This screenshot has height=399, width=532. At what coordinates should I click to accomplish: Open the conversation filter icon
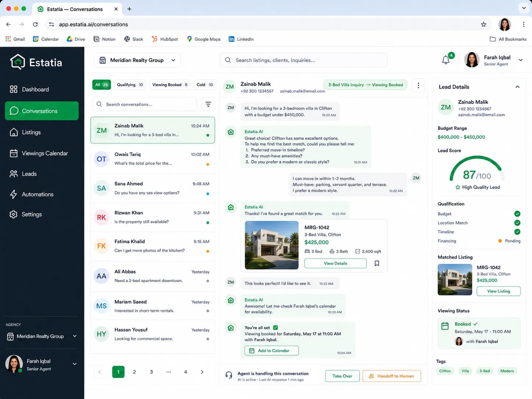point(208,104)
